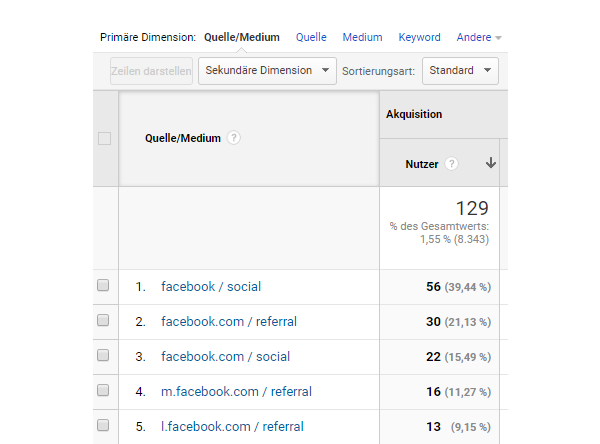This screenshot has height=444, width=600.
Task: Open the m.facebook.com / referral link
Action: point(236,392)
